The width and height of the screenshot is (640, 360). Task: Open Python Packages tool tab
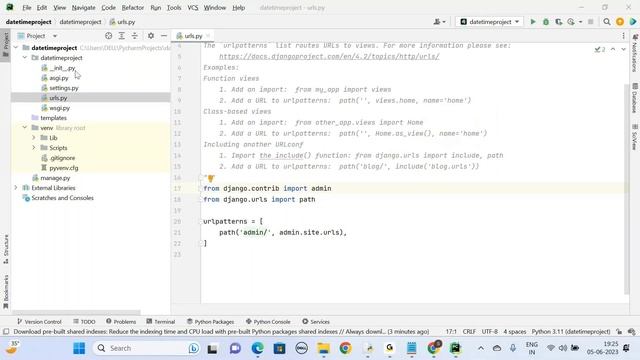[210, 322]
